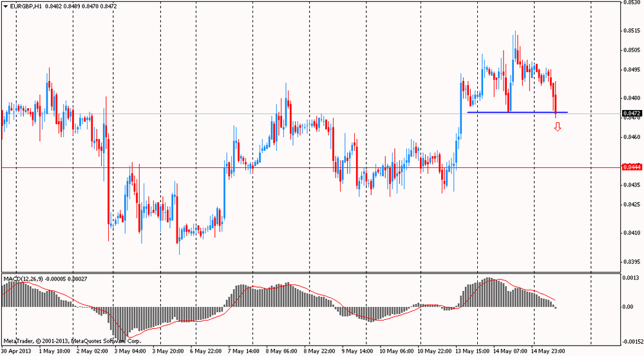
Task: Click the 0.8395 price scale label
Action: point(631,262)
